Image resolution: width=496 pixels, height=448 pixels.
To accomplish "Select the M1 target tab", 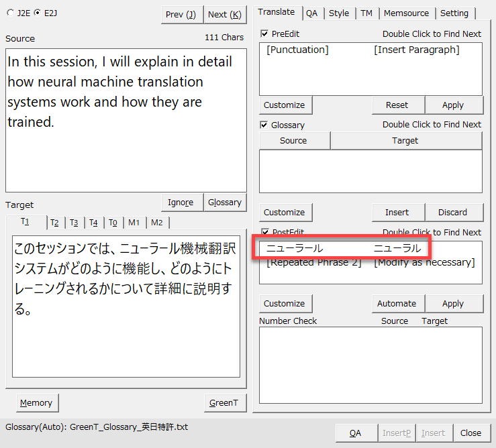I will click(134, 223).
